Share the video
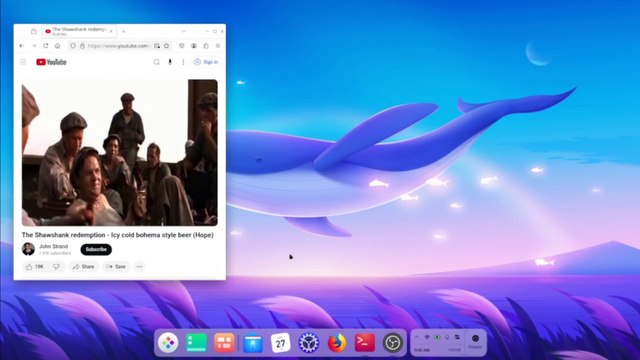This screenshot has width=640, height=360. [83, 267]
